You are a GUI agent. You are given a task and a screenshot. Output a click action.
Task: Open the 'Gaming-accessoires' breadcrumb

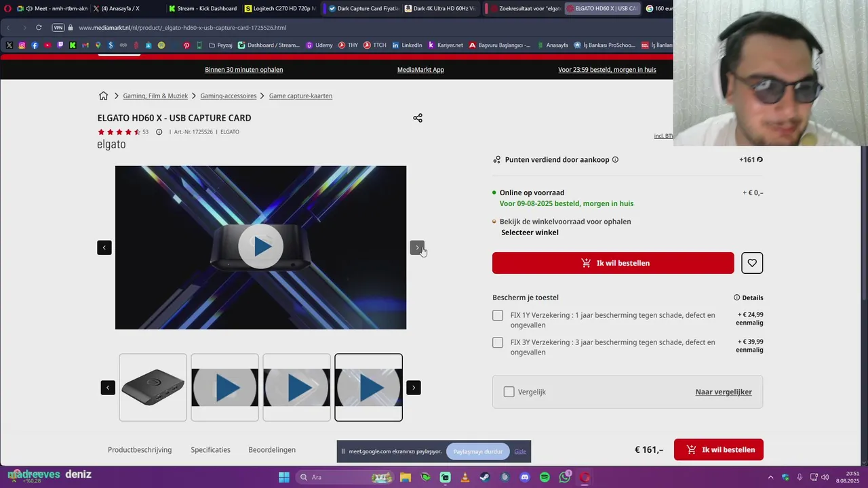coord(229,96)
